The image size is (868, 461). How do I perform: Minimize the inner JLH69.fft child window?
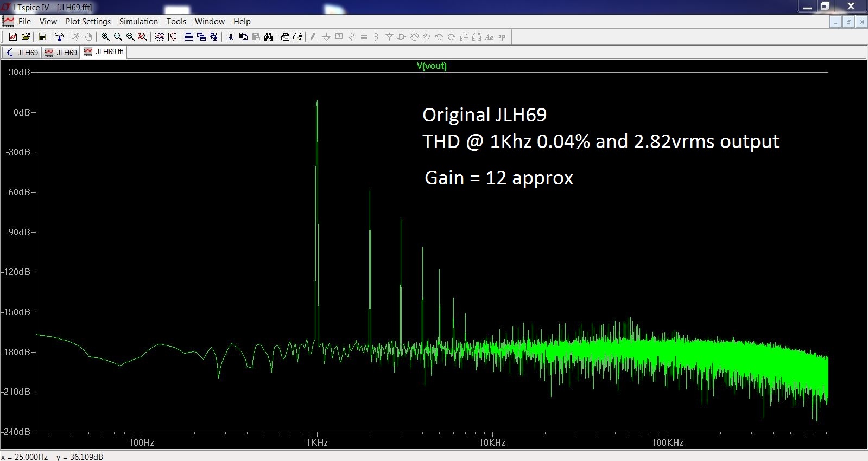835,22
